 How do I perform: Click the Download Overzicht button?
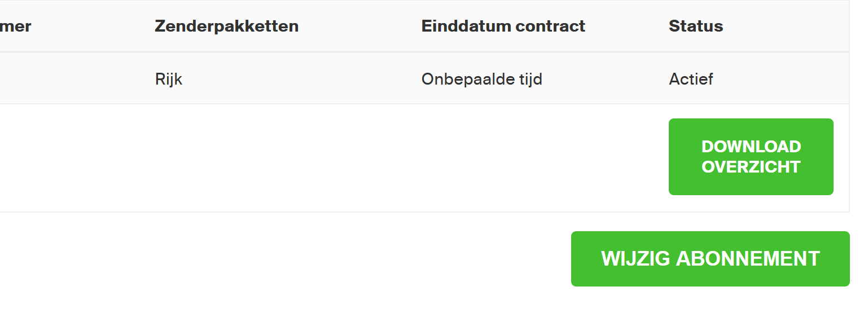click(751, 156)
